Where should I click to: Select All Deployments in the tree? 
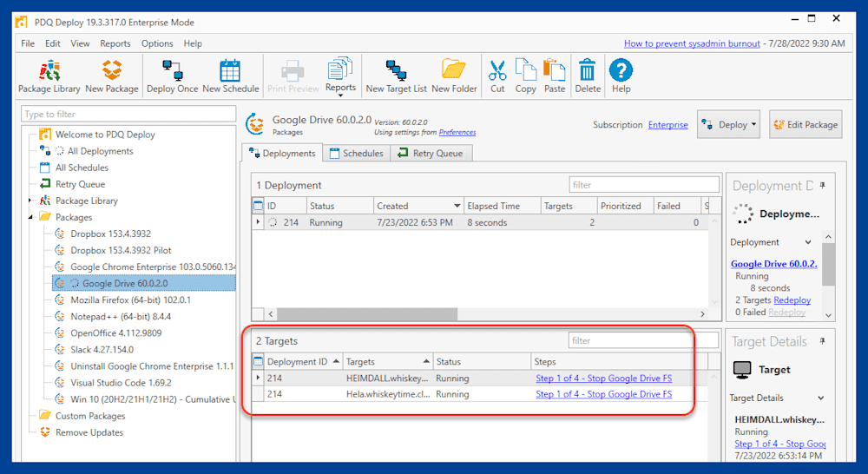(100, 151)
